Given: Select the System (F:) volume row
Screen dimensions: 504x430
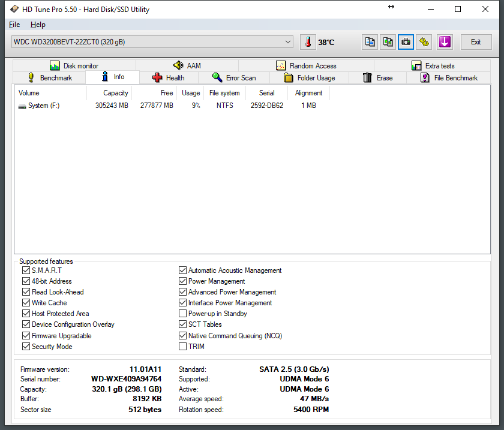Looking at the screenshot, I should (44, 106).
